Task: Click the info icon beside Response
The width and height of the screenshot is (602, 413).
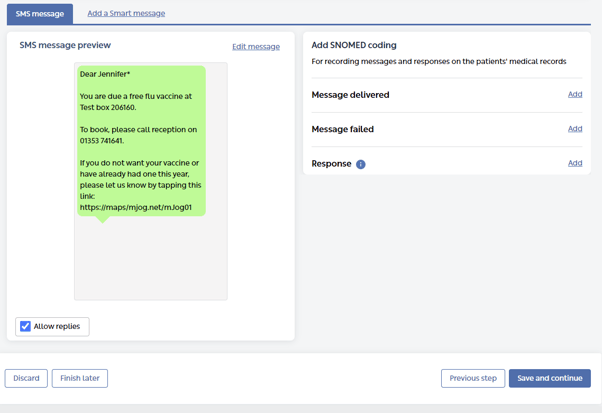Action: (361, 164)
